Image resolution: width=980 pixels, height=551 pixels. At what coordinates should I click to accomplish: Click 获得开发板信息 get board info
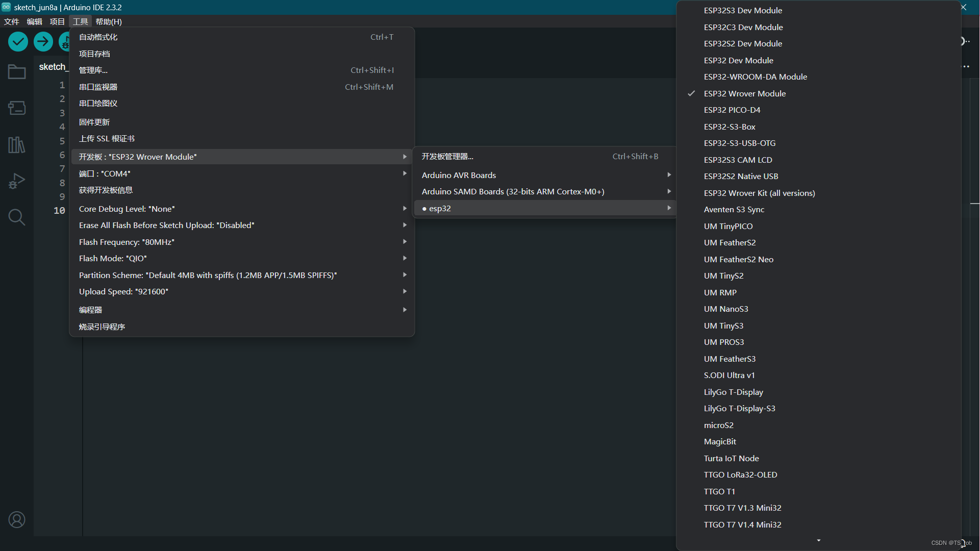coord(106,190)
